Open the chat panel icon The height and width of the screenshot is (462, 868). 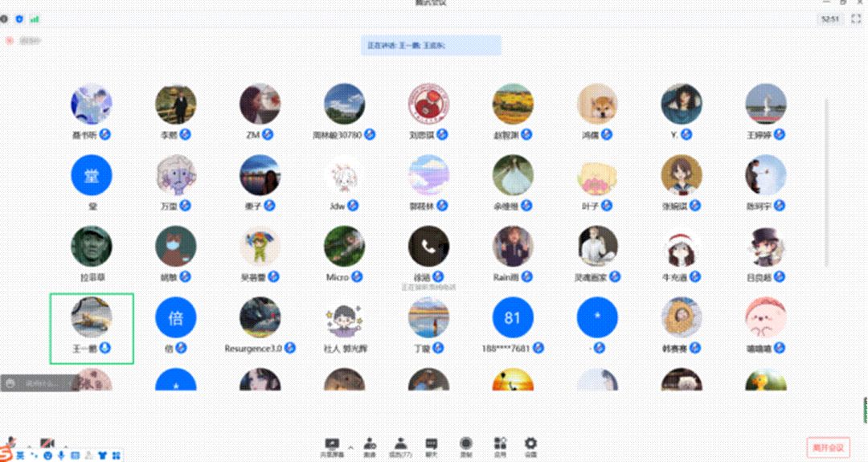click(432, 444)
